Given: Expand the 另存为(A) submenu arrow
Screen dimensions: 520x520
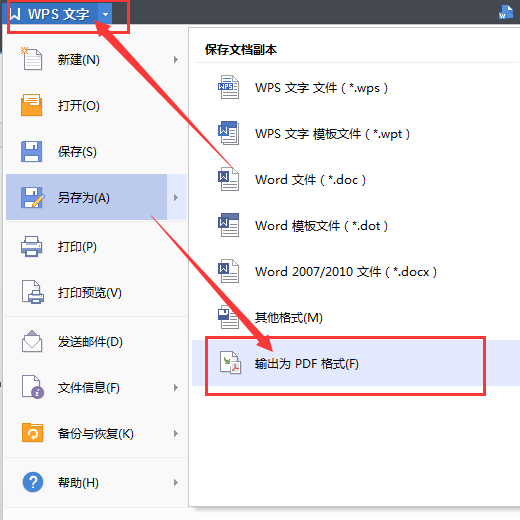Looking at the screenshot, I should pos(176,197).
